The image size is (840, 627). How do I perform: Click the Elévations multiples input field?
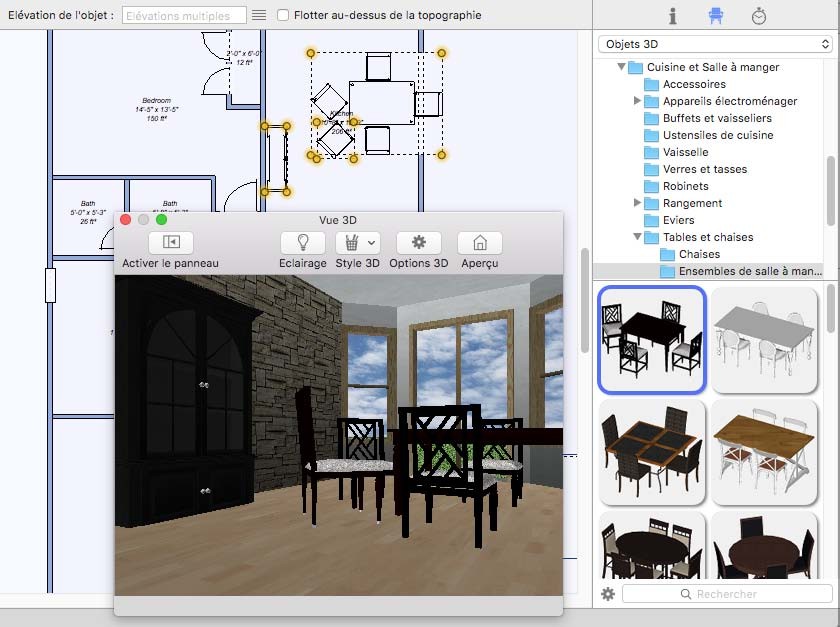point(183,15)
